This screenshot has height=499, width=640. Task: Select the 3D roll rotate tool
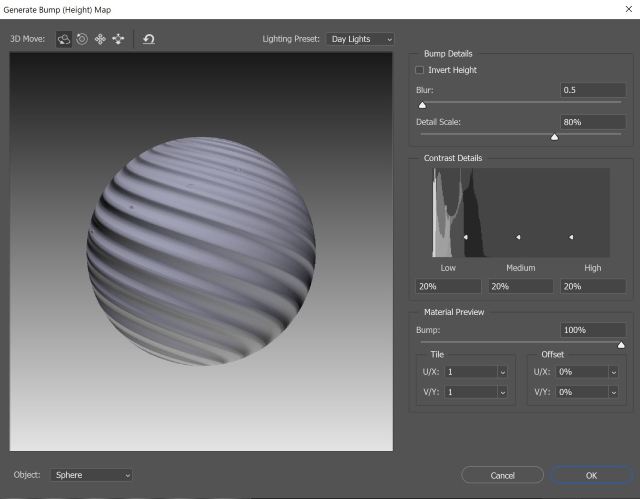click(x=82, y=39)
